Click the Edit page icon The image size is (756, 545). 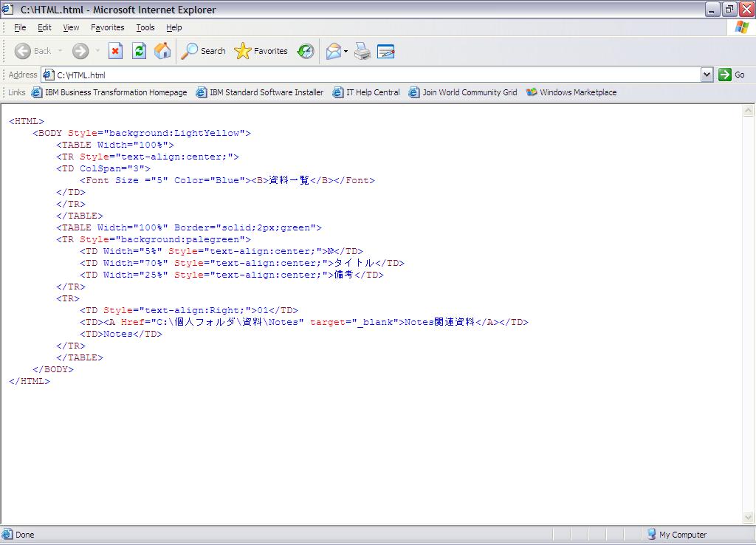click(x=385, y=51)
